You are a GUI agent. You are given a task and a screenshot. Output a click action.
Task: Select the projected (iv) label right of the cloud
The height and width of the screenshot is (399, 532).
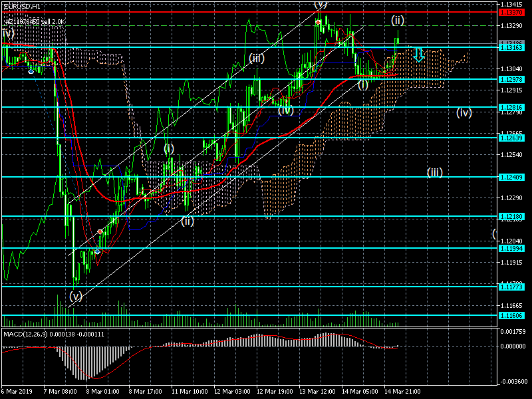(464, 112)
